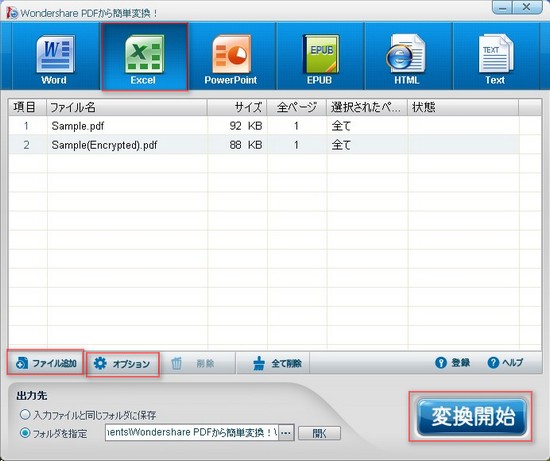Click the 92 KB size cell
Screen dimensions: 550x461
point(246,126)
